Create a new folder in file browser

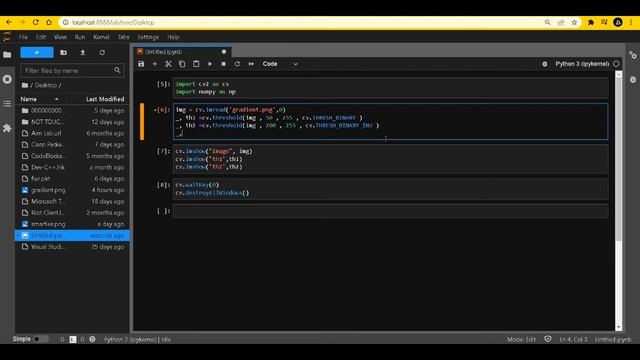(63, 53)
